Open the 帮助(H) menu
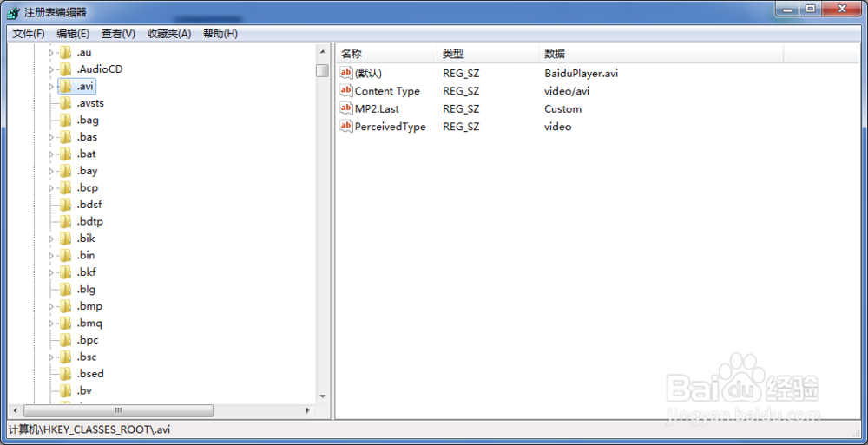868x445 pixels. 220,34
